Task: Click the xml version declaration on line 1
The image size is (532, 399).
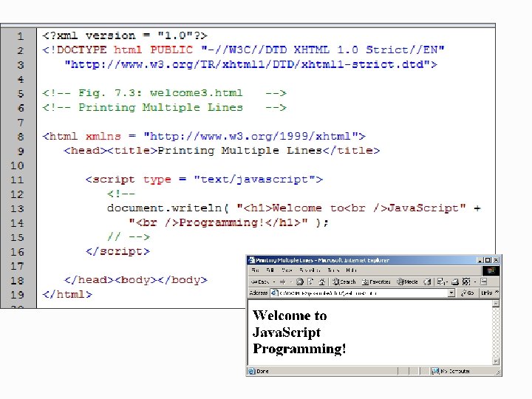Action: 125,35
